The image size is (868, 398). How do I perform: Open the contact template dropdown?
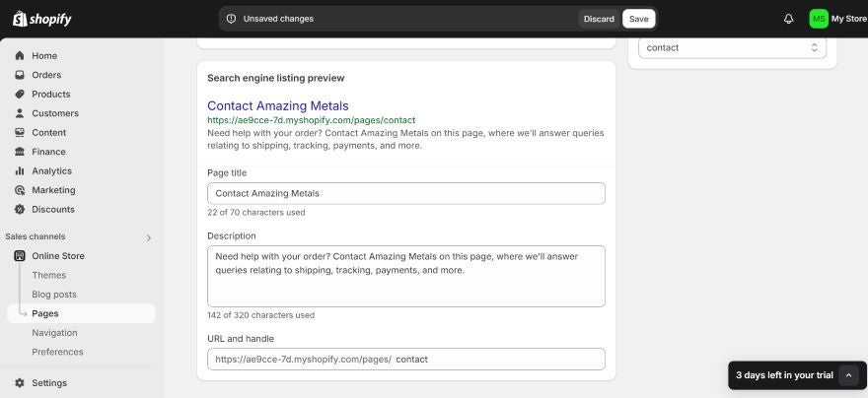pos(732,47)
